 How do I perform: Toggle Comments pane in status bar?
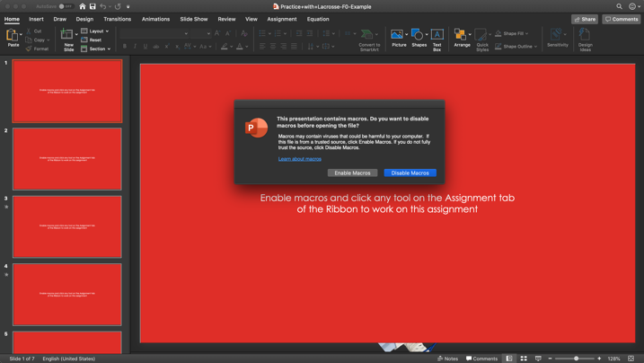coord(481,359)
